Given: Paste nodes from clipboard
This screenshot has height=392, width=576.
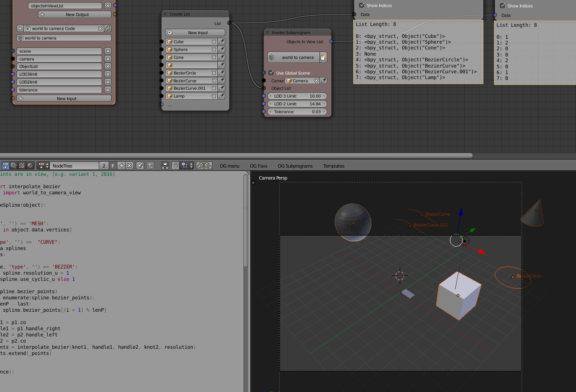Looking at the screenshot, I should [208, 166].
